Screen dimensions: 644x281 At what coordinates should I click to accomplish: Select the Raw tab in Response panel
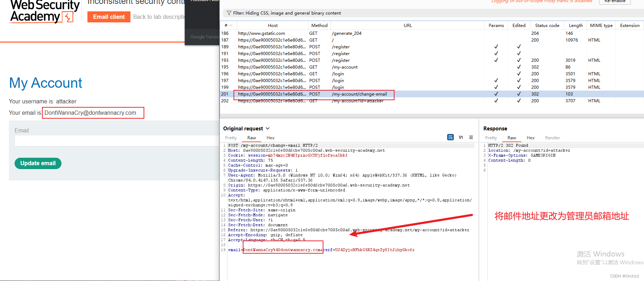[x=512, y=138]
